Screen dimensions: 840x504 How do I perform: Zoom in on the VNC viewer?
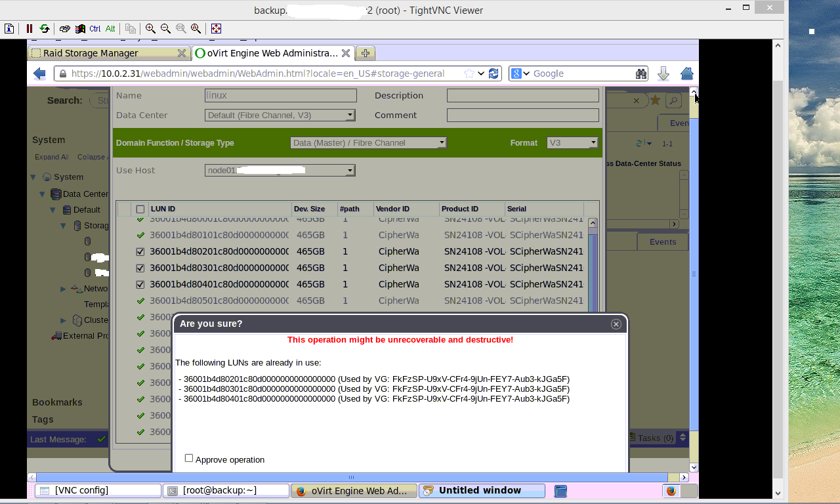151,29
